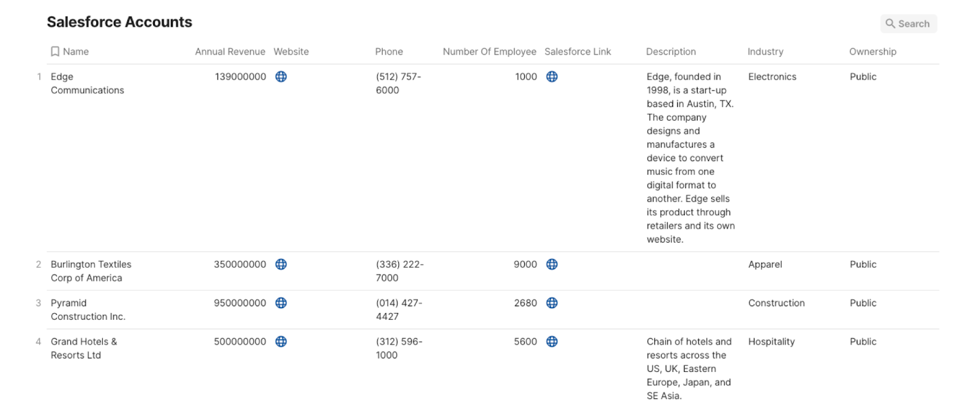Click phone number (014) 427-4427
The width and height of the screenshot is (980, 405).
point(399,309)
